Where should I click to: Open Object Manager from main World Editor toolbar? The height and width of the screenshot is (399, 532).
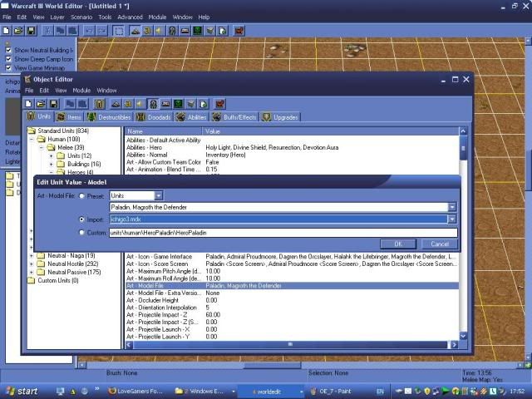210,31
